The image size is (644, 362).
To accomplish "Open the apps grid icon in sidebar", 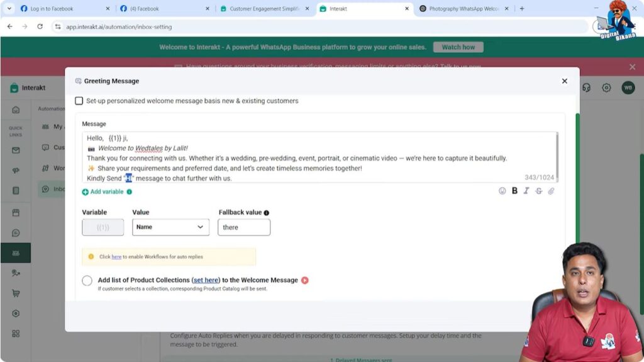I will pyautogui.click(x=16, y=334).
